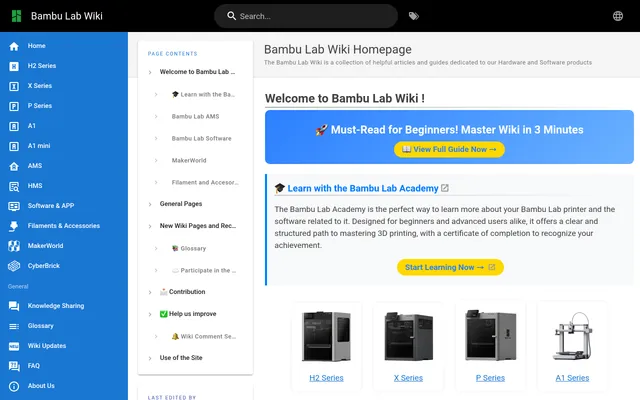Open Wiki Updates sidebar entry
The image size is (640, 400).
tap(64, 346)
